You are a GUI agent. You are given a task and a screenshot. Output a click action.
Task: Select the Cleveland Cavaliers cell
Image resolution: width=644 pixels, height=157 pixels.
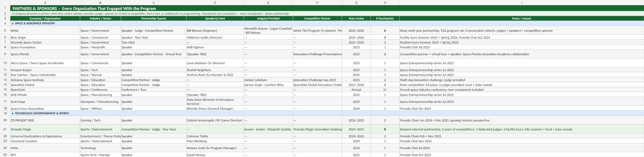45,141
